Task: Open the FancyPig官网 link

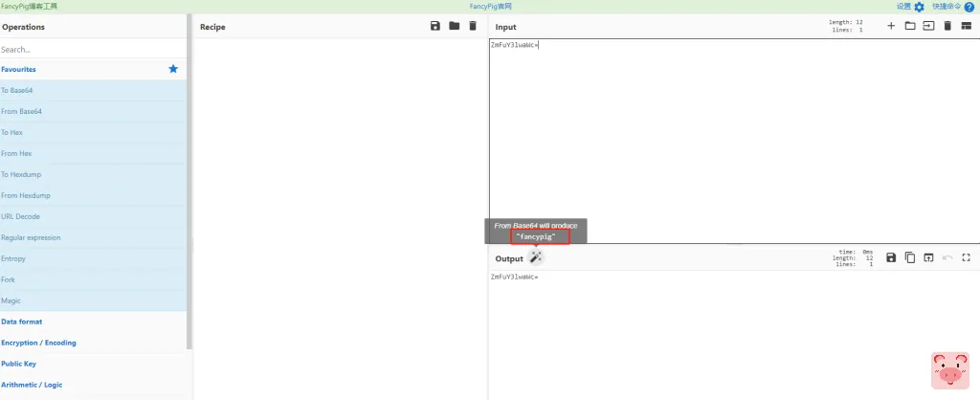Action: pos(491,7)
